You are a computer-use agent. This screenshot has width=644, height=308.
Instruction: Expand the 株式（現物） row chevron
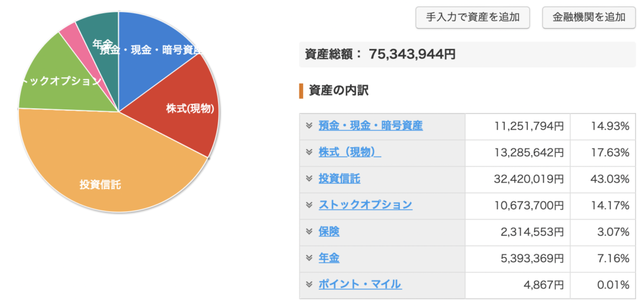[x=309, y=152]
